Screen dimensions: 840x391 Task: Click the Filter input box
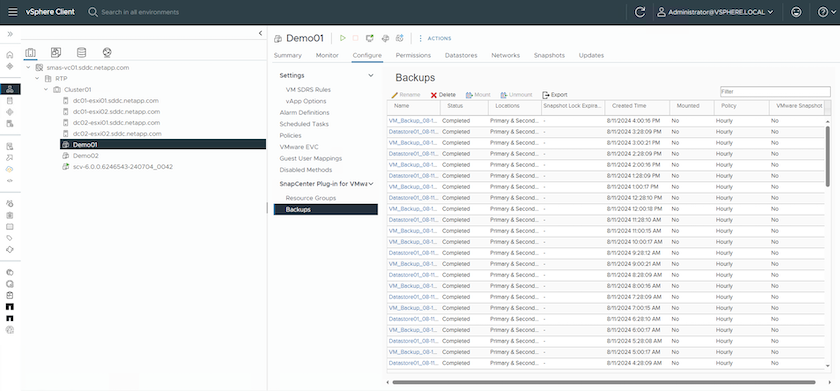775,92
